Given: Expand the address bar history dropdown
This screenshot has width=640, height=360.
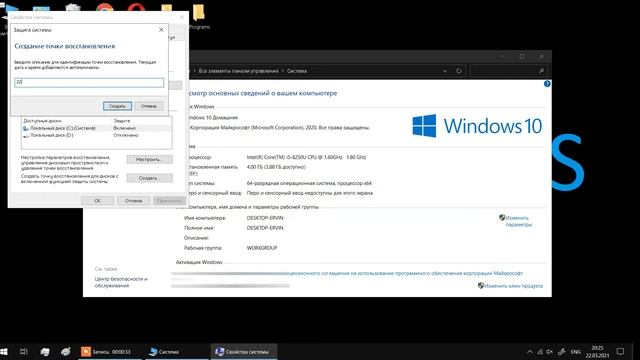Looking at the screenshot, I should (x=444, y=71).
